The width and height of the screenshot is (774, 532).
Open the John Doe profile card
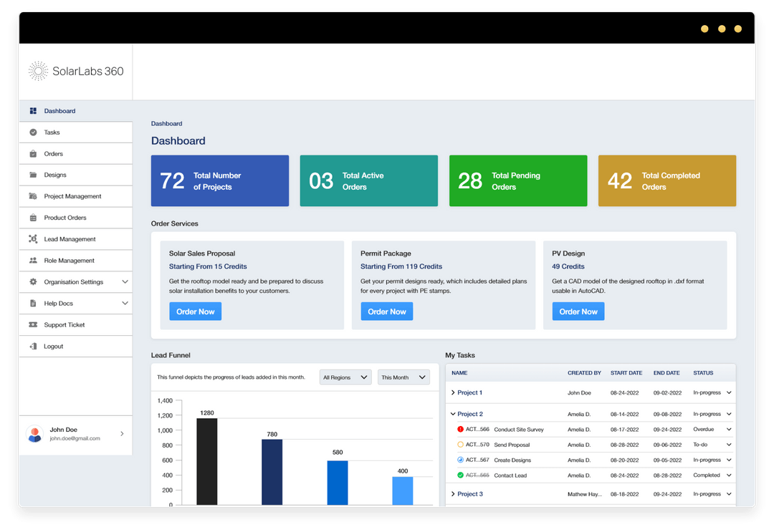(x=75, y=434)
